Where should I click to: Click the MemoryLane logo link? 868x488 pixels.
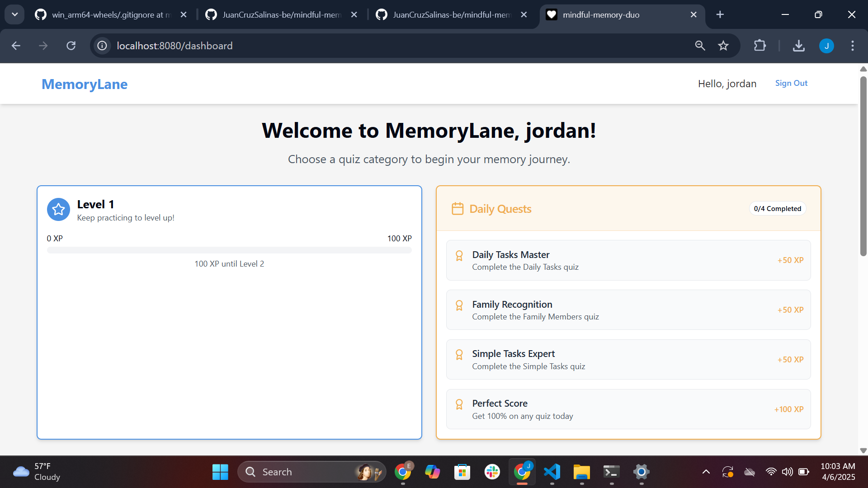(x=85, y=84)
